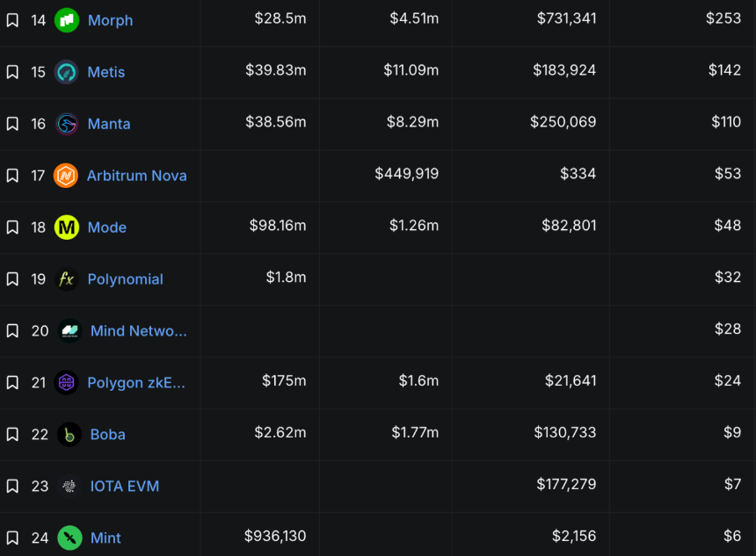This screenshot has height=556, width=756.
Task: Go to the Polynomial chain page
Action: (125, 279)
